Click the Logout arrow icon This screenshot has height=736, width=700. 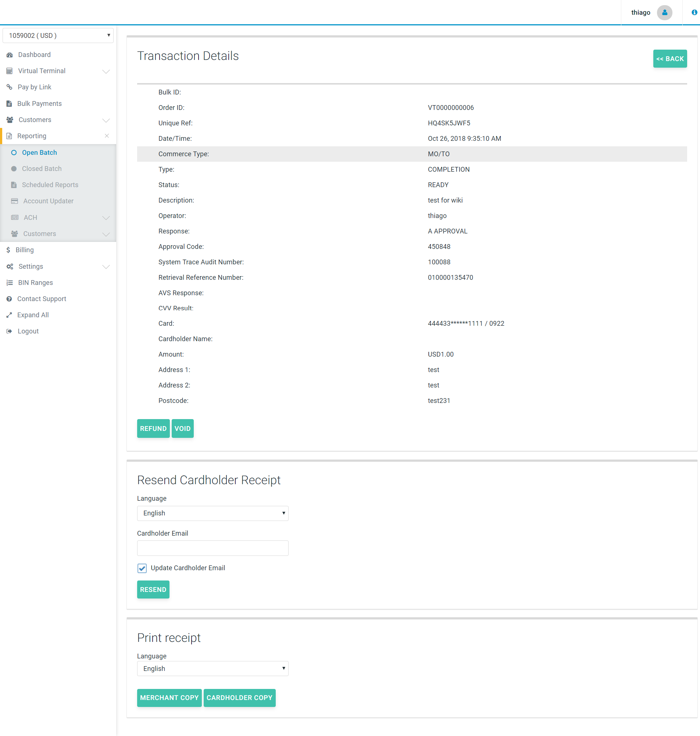point(9,331)
